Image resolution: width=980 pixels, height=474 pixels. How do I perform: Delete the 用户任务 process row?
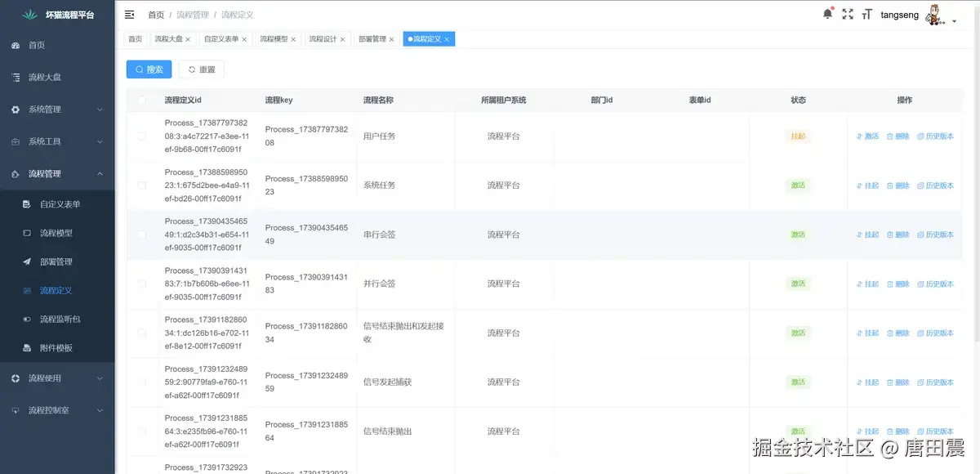click(x=898, y=136)
